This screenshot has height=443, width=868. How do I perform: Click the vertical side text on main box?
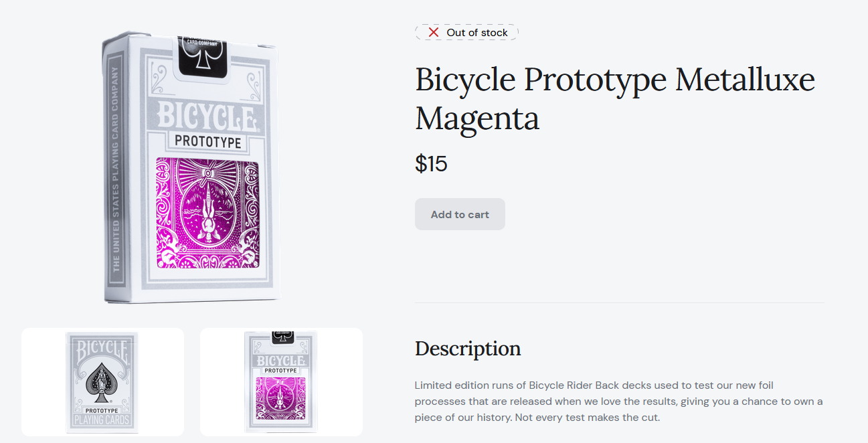(115, 169)
